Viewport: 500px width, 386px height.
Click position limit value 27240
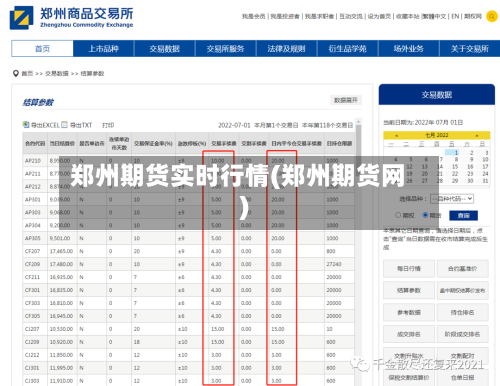pos(334,264)
